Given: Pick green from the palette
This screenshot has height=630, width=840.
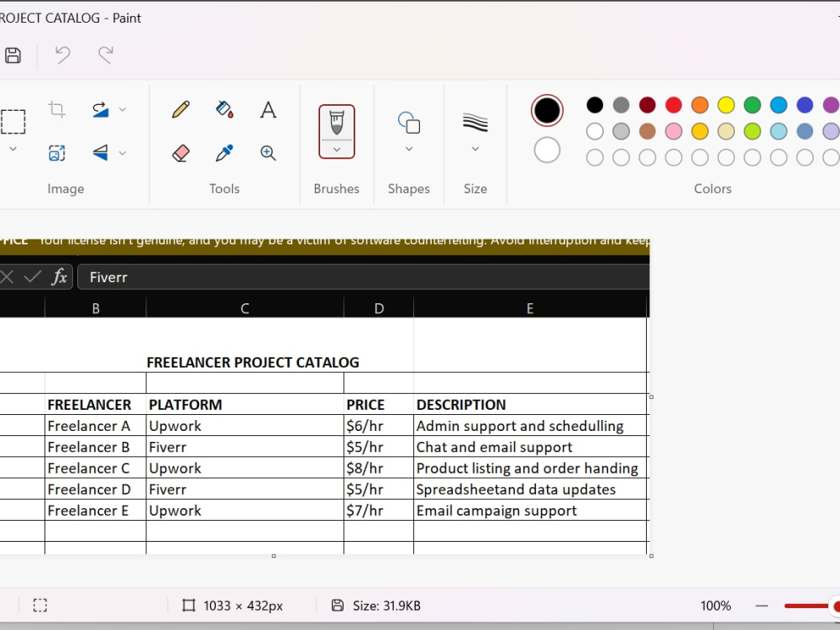Looking at the screenshot, I should coord(752,105).
